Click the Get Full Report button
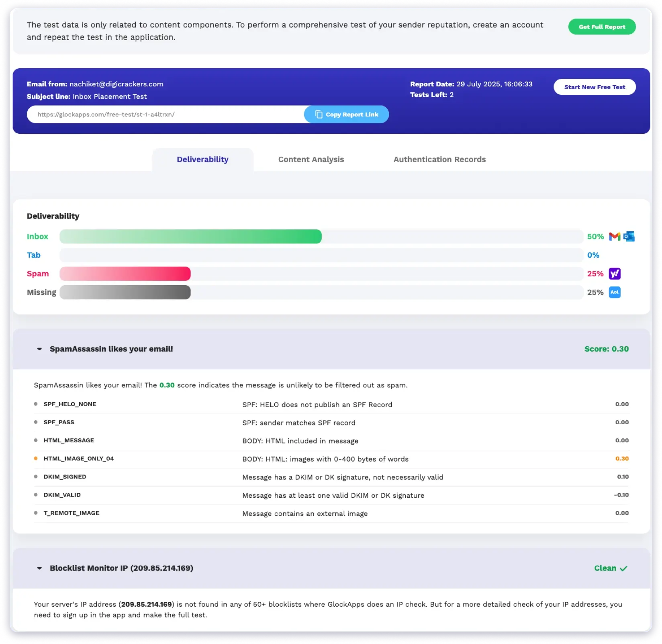 [x=602, y=27]
